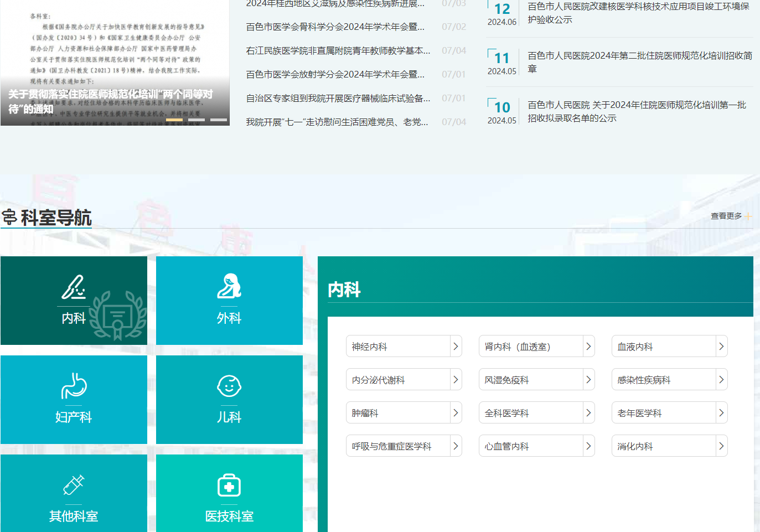Viewport: 760px width, 532px height.
Task: Click carousel caption 关于贯彻落实住院医师规范化培训
Action: [111, 101]
